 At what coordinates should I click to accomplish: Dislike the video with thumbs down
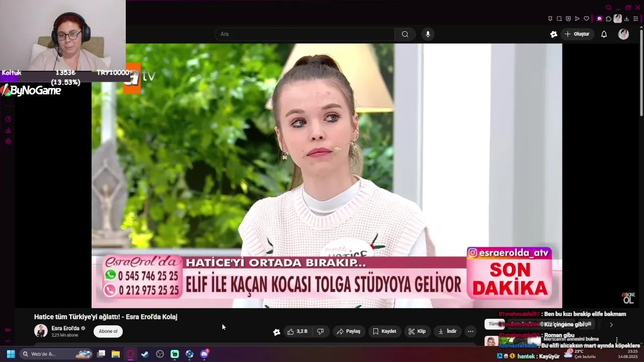tap(320, 331)
